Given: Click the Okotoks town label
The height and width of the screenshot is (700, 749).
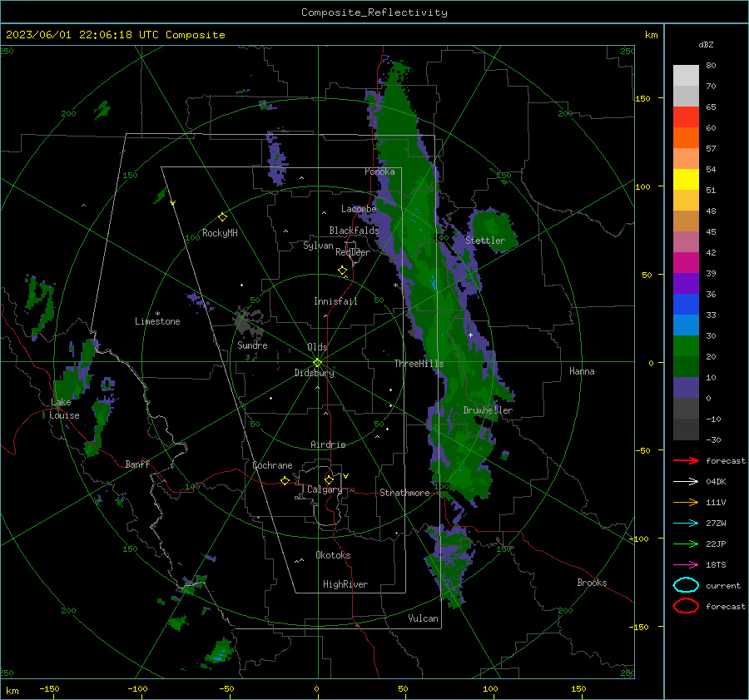Looking at the screenshot, I should coord(333,555).
